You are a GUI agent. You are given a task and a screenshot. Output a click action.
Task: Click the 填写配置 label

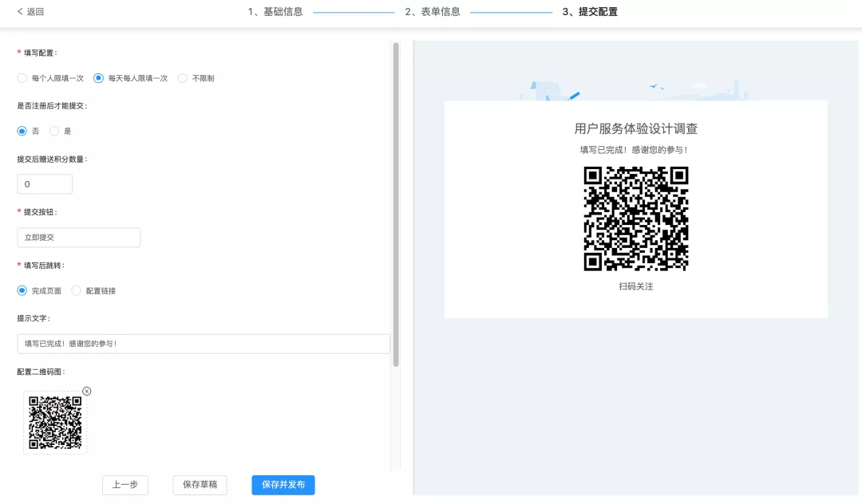click(x=38, y=53)
